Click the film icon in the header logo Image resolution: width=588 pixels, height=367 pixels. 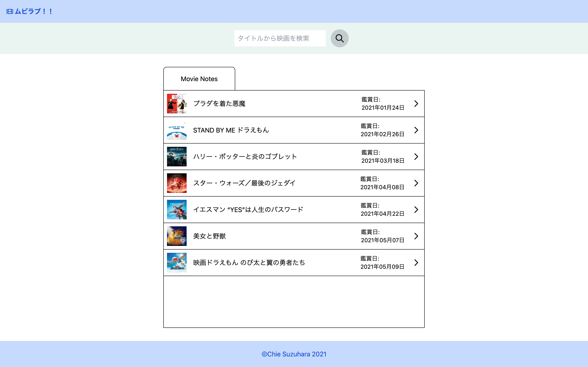point(10,11)
